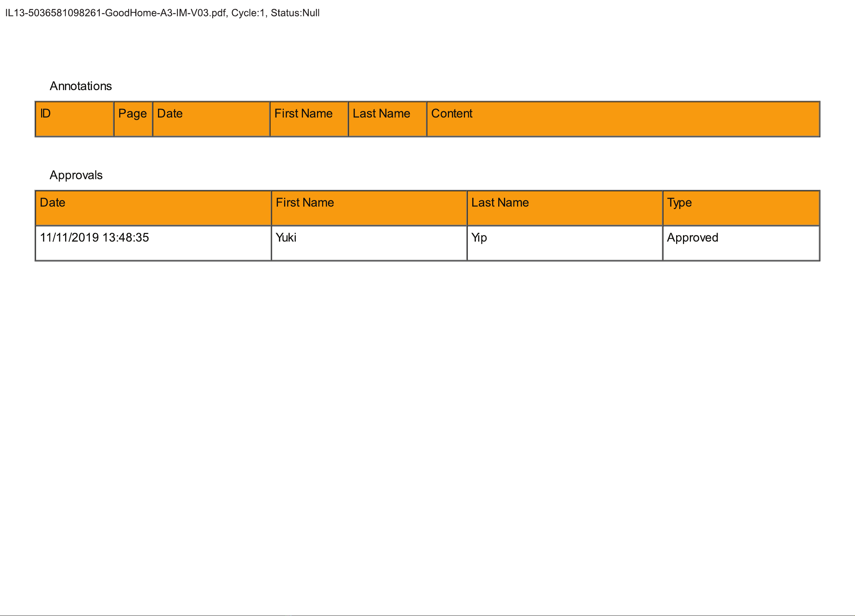Select the 'Annotations' section heading
Screen dimensions: 855x616
click(81, 86)
